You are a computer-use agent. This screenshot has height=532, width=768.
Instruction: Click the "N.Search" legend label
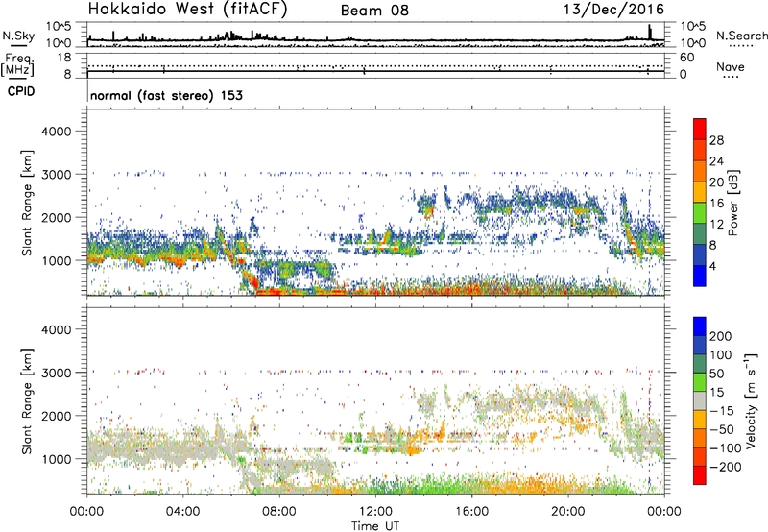coord(741,36)
